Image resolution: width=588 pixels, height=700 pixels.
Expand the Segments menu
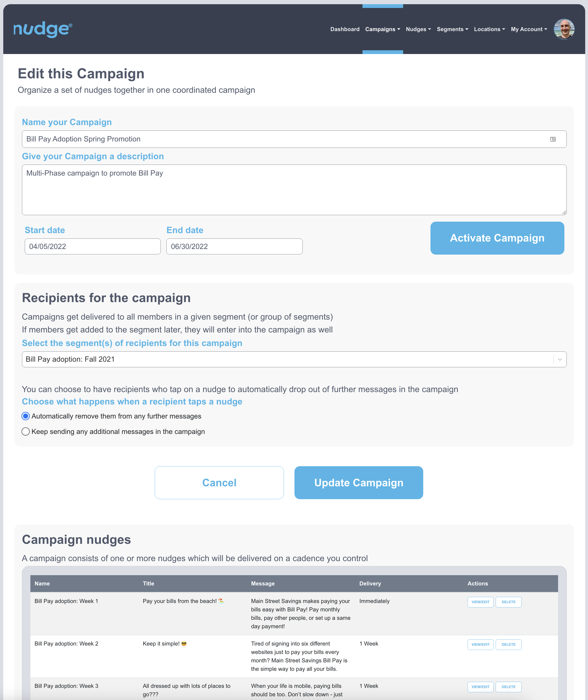(x=452, y=29)
